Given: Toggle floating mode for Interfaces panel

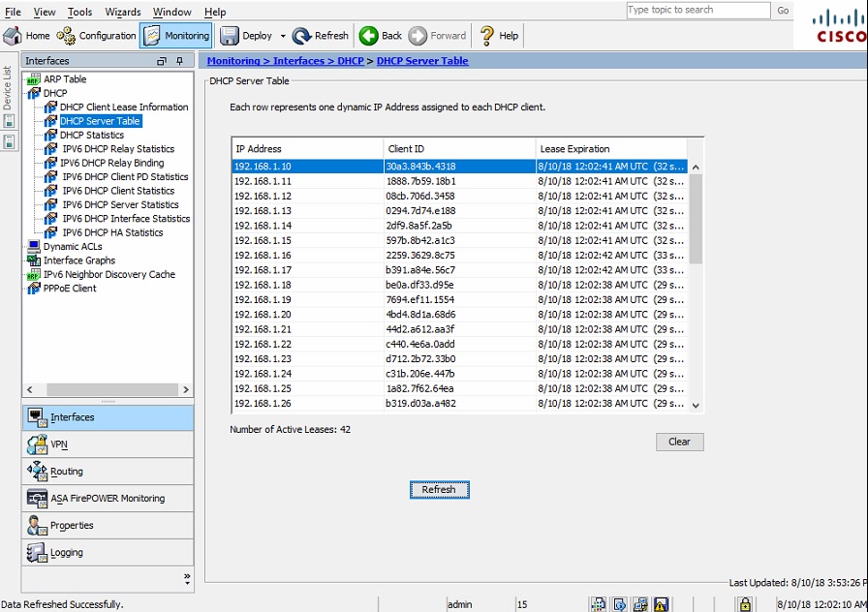Looking at the screenshot, I should point(161,61).
